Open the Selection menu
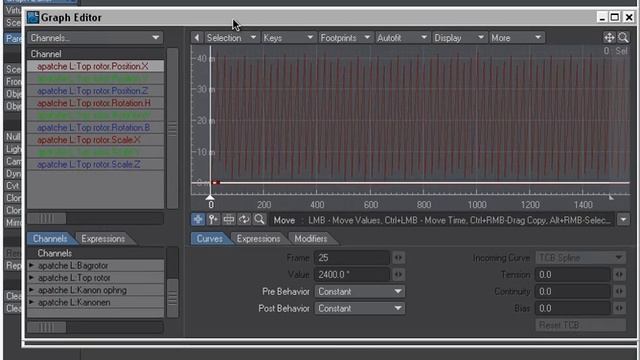This screenshot has height=360, width=640. pos(231,38)
